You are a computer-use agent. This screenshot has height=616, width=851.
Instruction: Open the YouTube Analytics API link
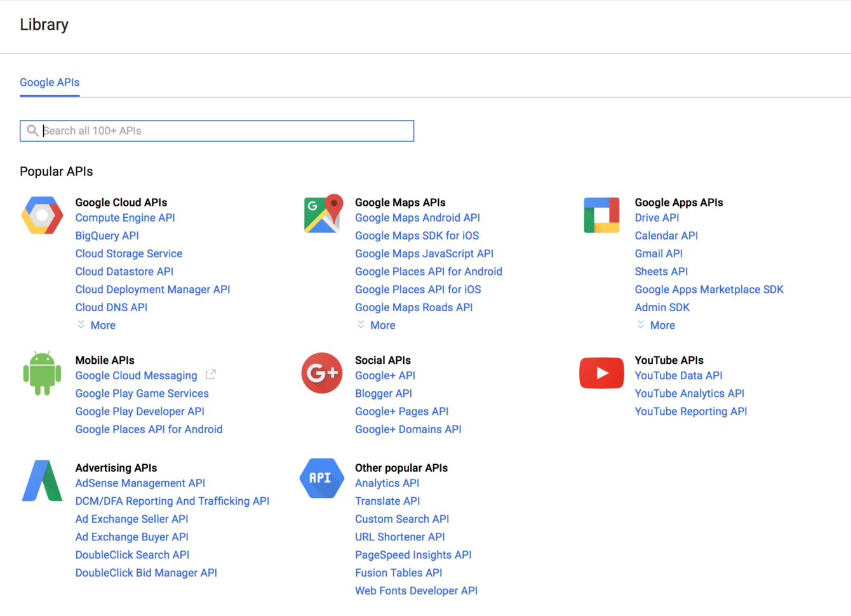(689, 393)
